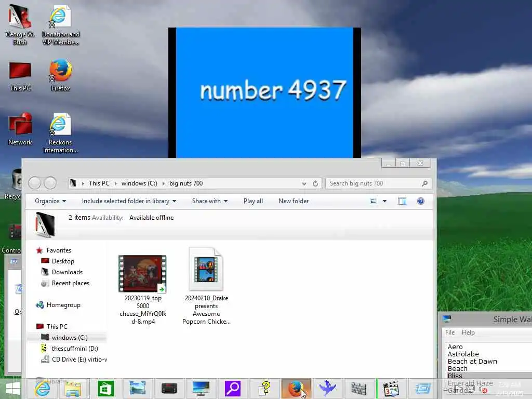Screen dimensions: 532x399
Task: Select 20240210_Drake presents Awesome Popcorn file
Action: coord(206,286)
